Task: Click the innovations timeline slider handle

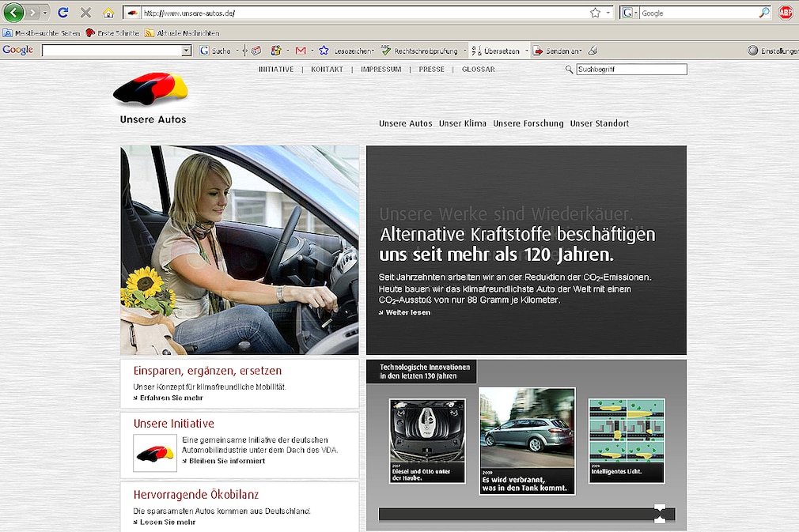Action: point(660,514)
